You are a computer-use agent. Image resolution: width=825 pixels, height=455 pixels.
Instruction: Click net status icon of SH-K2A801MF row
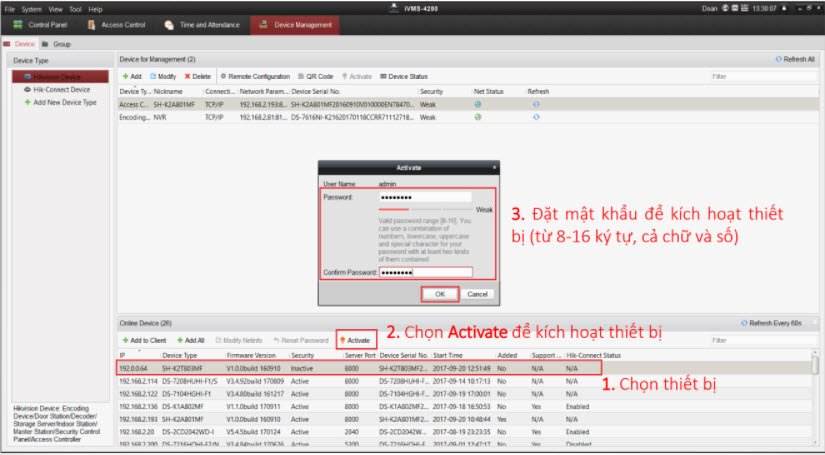tap(478, 105)
